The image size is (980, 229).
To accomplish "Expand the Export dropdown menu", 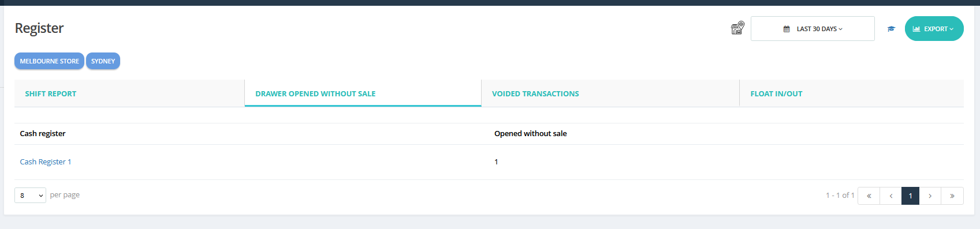I will (934, 29).
